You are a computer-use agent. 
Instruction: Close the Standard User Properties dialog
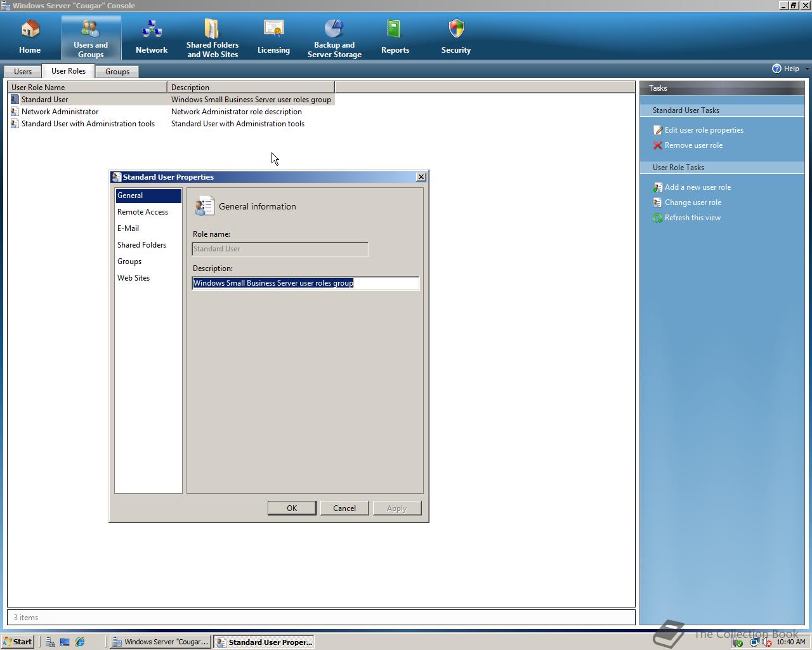421,177
